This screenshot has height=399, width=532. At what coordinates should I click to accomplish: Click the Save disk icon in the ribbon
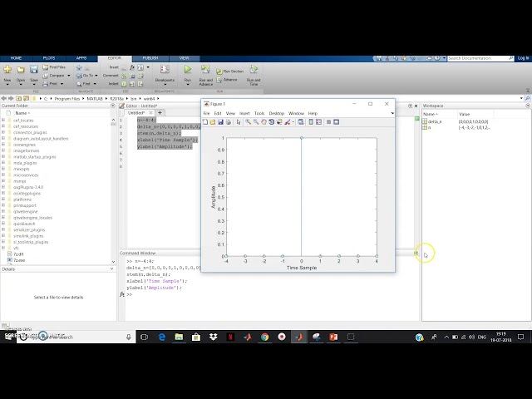pyautogui.click(x=34, y=70)
